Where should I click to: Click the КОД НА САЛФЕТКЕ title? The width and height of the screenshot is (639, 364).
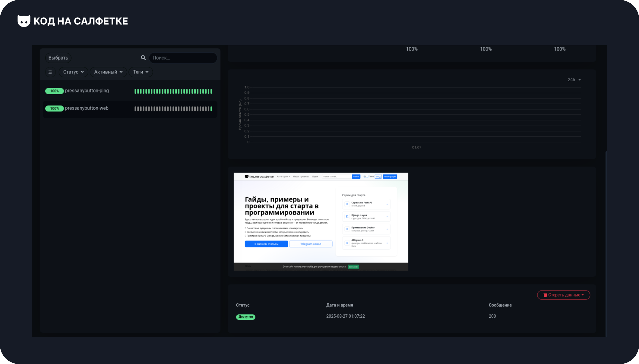tap(81, 21)
